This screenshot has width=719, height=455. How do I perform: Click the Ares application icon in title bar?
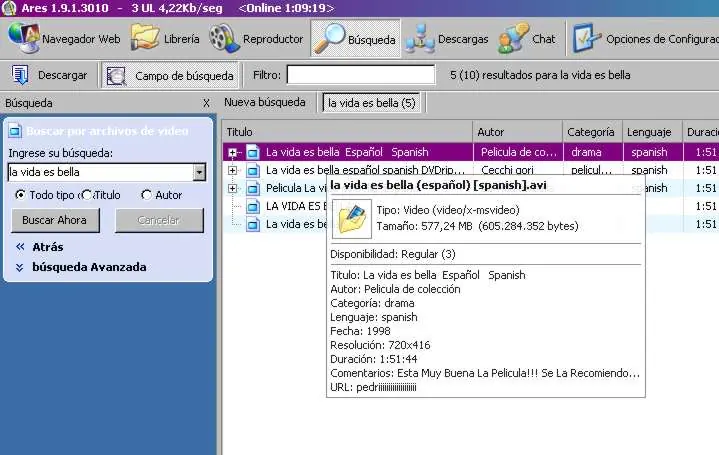click(x=9, y=8)
